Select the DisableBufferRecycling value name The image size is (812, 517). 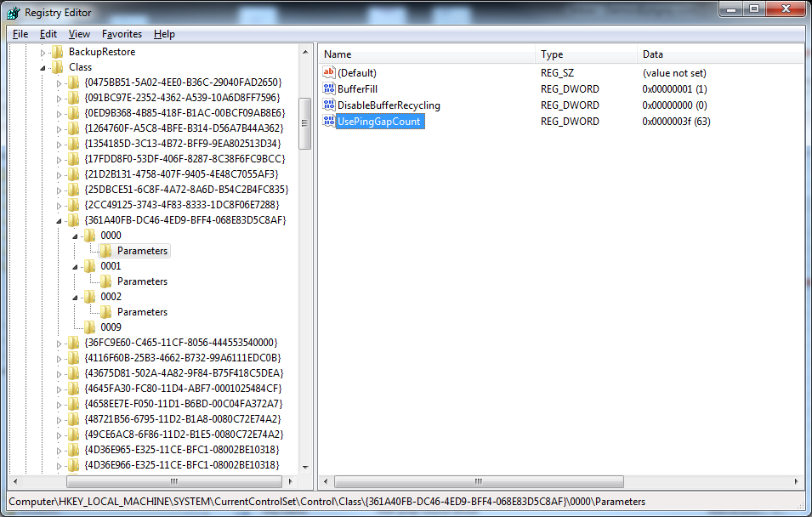(389, 105)
